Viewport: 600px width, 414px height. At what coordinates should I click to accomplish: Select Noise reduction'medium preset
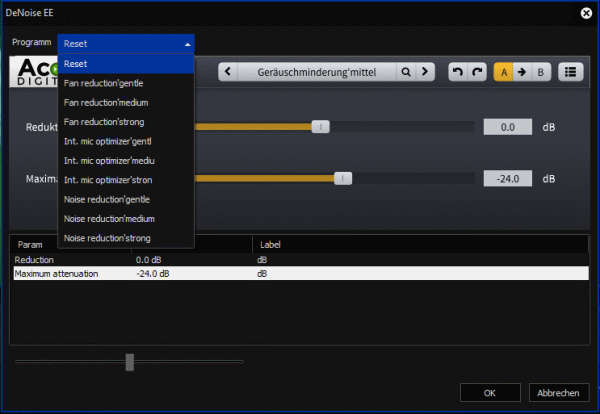[x=126, y=219]
